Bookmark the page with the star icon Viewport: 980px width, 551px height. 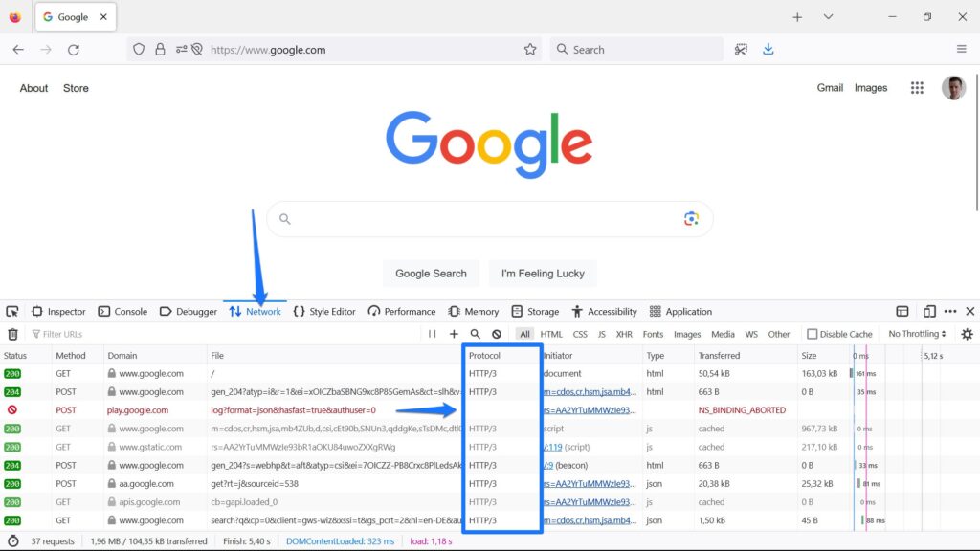point(530,49)
